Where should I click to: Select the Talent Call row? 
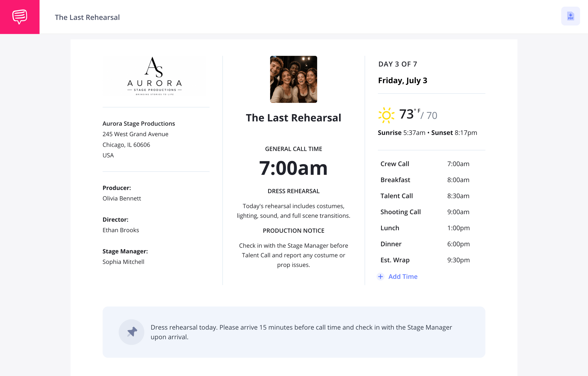[425, 196]
